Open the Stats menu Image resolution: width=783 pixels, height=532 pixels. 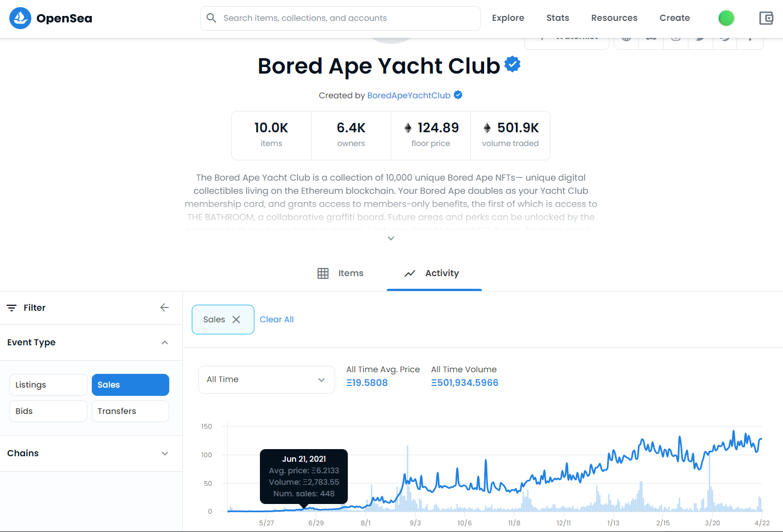click(558, 18)
